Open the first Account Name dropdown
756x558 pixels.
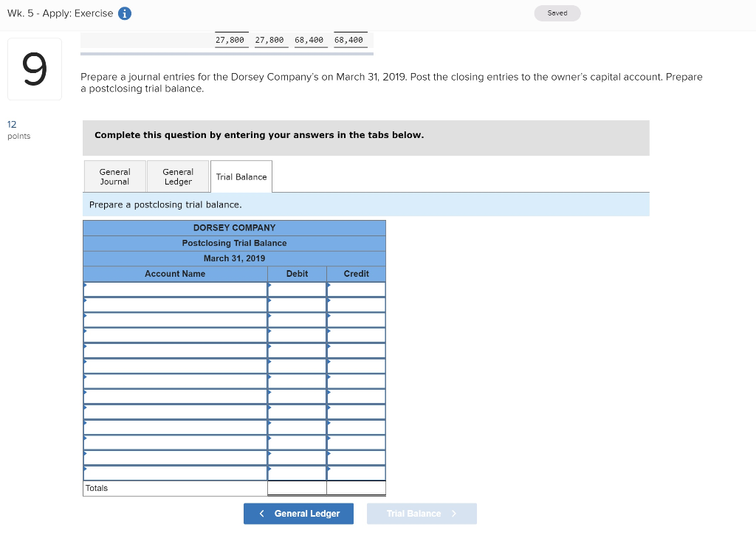click(175, 289)
